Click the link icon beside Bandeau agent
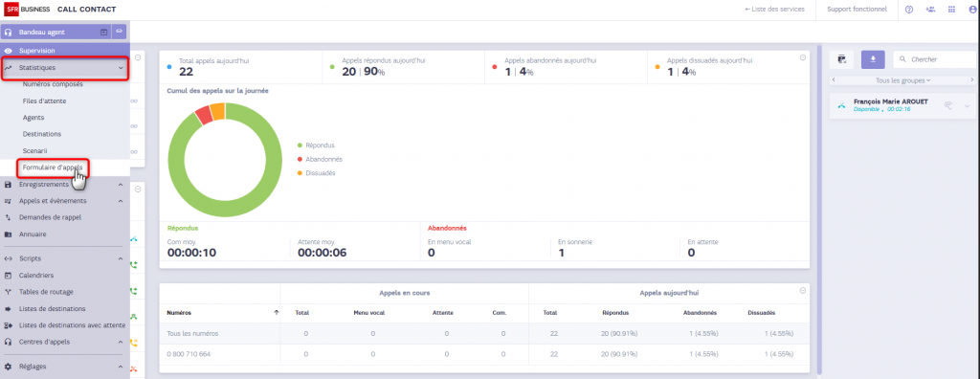The height and width of the screenshot is (379, 980). pos(119,31)
